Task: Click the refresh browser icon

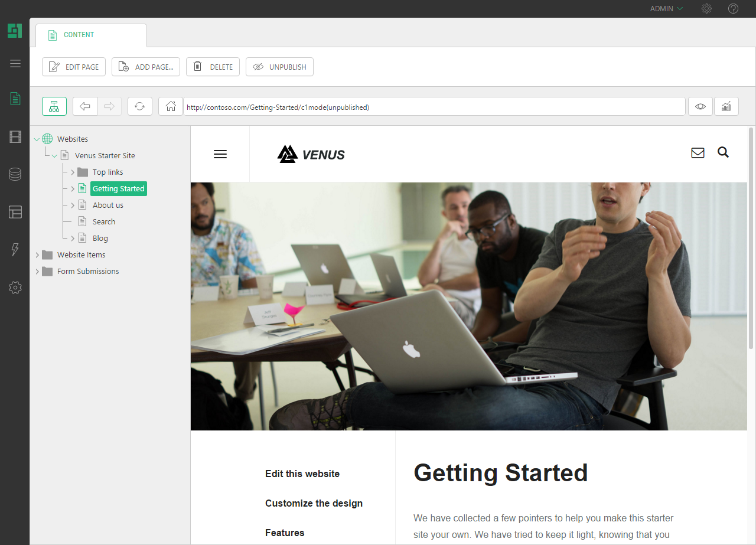Action: pyautogui.click(x=139, y=106)
